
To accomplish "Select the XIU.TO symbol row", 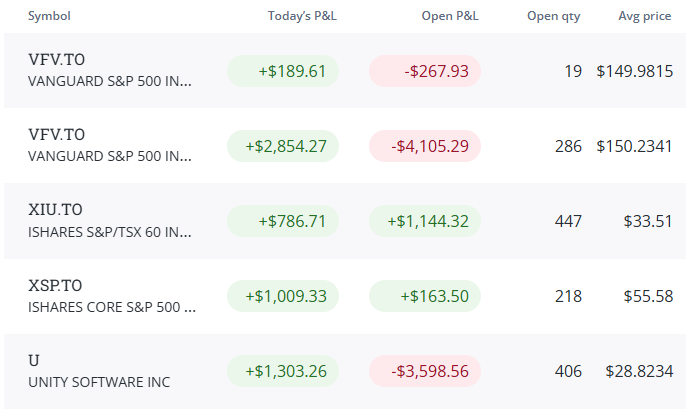I will [x=345, y=221].
